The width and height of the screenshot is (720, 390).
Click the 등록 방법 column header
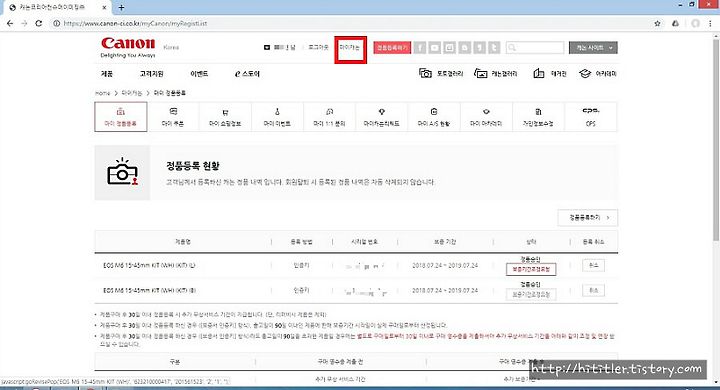(x=301, y=242)
